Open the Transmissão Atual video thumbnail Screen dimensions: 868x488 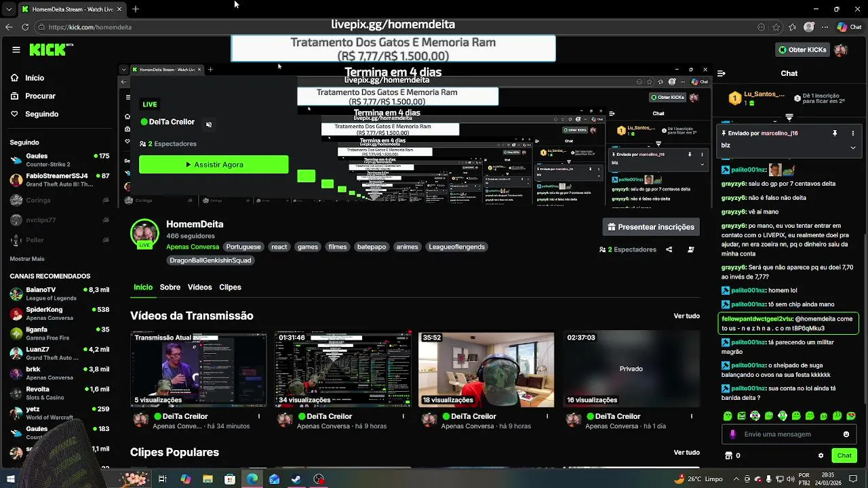pyautogui.click(x=199, y=369)
